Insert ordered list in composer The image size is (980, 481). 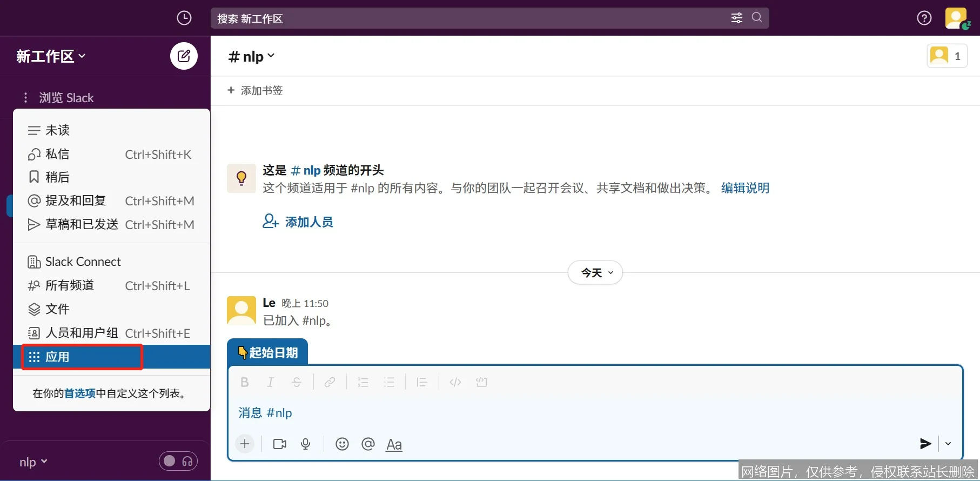(x=363, y=382)
